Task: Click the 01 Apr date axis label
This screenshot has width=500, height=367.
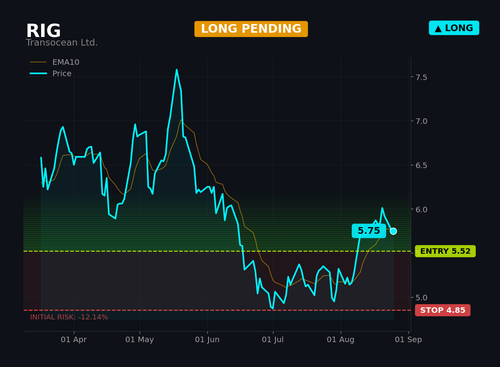Action: pyautogui.click(x=74, y=340)
